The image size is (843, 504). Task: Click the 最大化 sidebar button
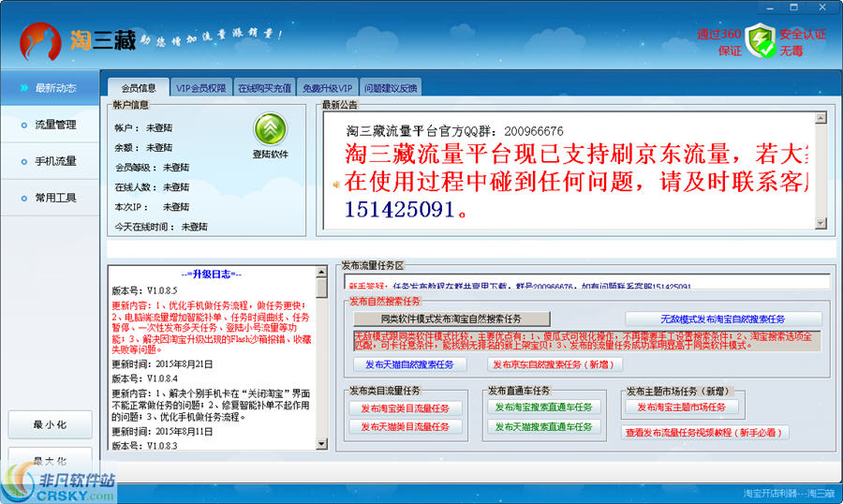50,461
